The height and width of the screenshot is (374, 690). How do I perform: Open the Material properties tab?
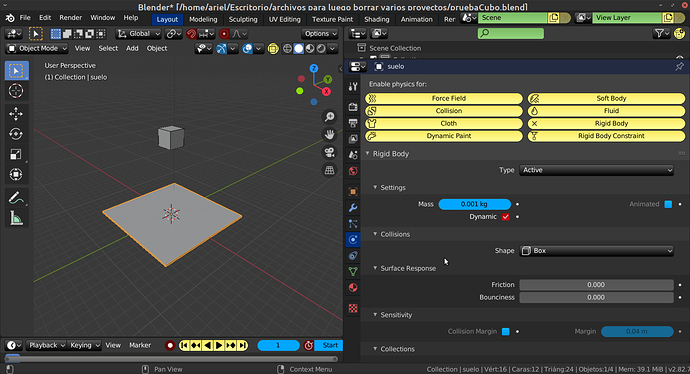(x=353, y=288)
